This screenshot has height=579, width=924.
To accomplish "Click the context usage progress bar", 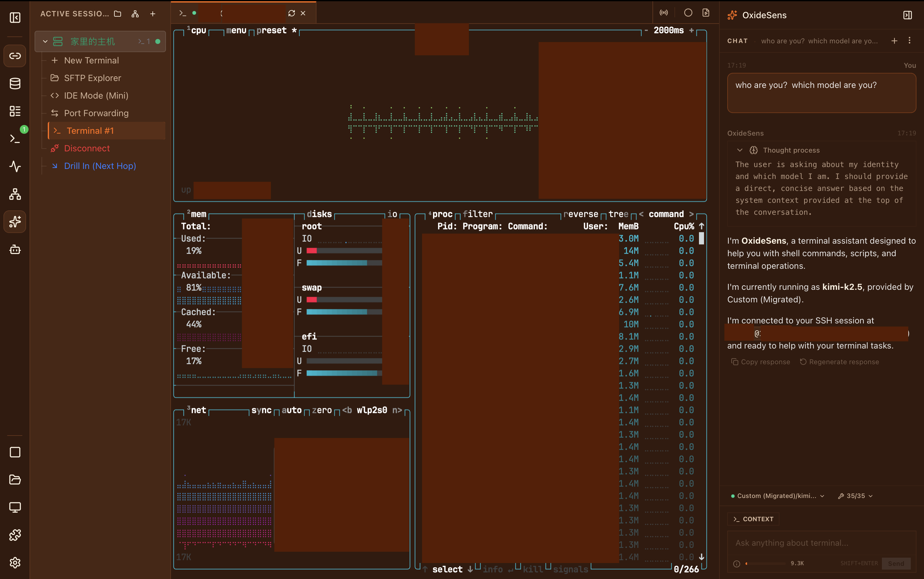I will (x=765, y=563).
